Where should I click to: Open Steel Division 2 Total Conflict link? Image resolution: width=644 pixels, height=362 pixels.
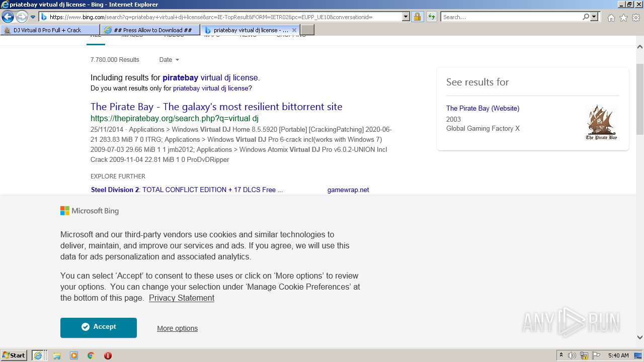coord(187,190)
